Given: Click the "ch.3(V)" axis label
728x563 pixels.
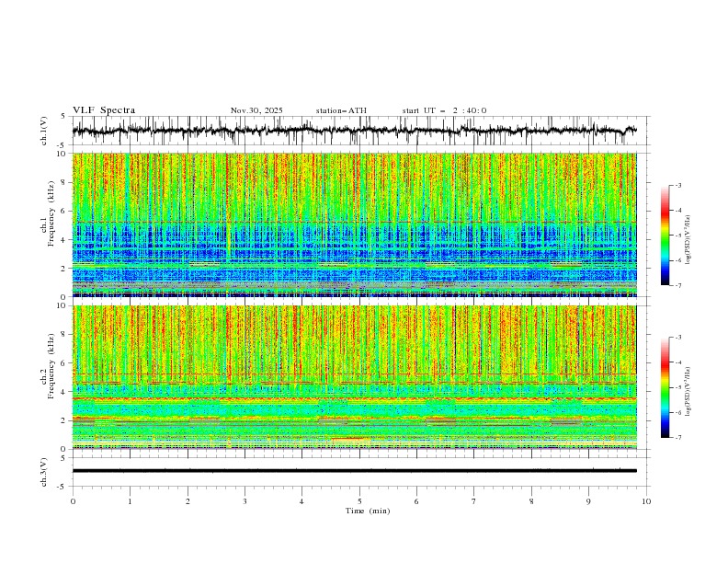Looking at the screenshot, I should pyautogui.click(x=44, y=472).
